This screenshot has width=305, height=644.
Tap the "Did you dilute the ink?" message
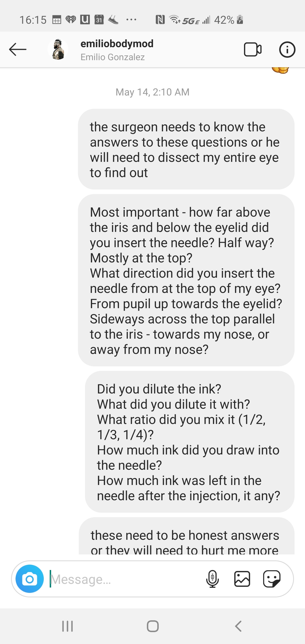[189, 442]
